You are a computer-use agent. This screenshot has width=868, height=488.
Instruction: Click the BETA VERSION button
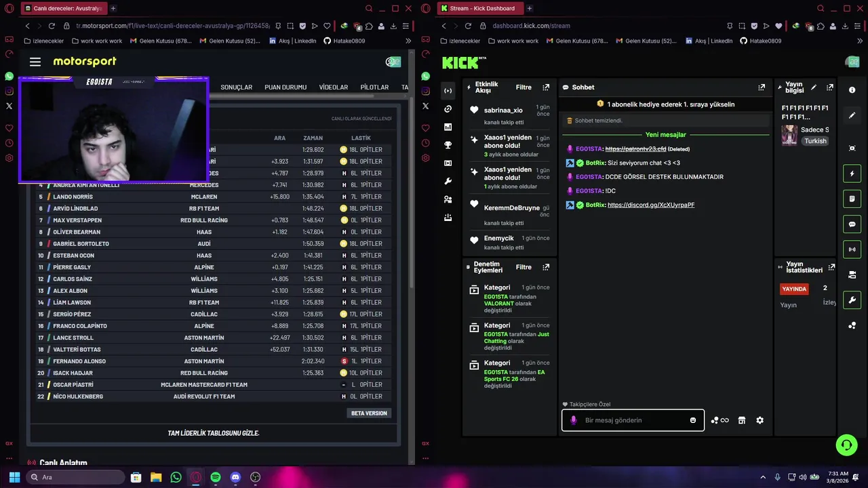pos(369,413)
